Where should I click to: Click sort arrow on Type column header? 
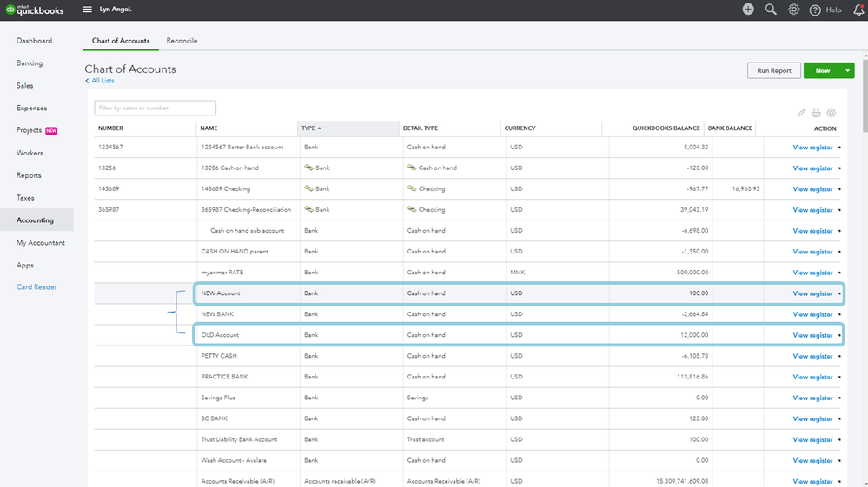coord(320,128)
